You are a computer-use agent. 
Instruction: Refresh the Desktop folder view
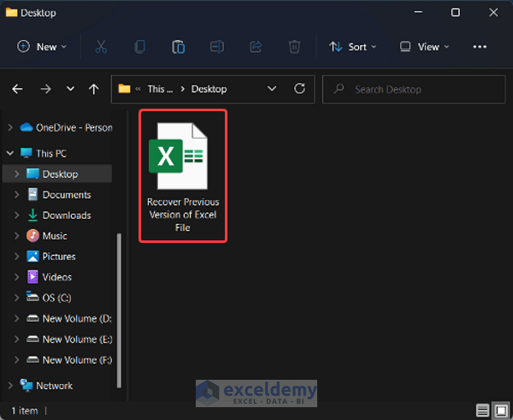[300, 88]
